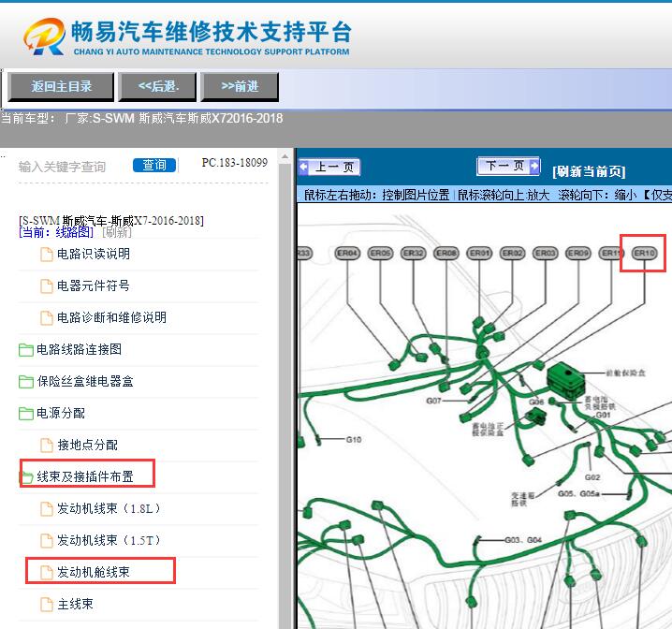This screenshot has height=629, width=672.
Task: Expand the 电路线路连接图 folder
Action: pyautogui.click(x=79, y=349)
